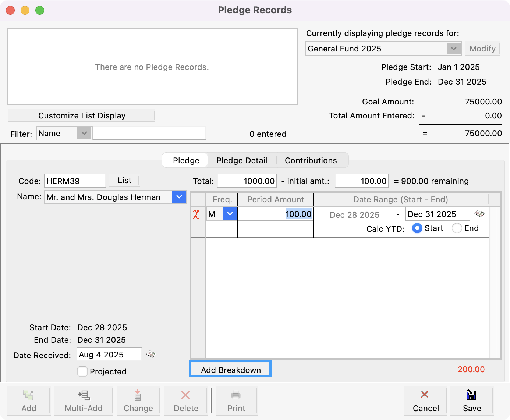Click the Add Breakdown button
Screen dimensions: 510x420
click(230, 369)
